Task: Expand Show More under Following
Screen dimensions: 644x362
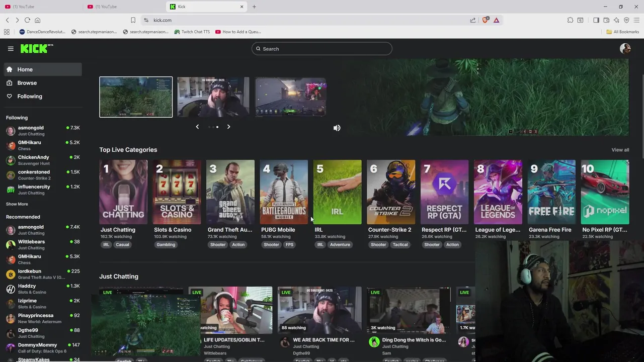Action: [17, 204]
